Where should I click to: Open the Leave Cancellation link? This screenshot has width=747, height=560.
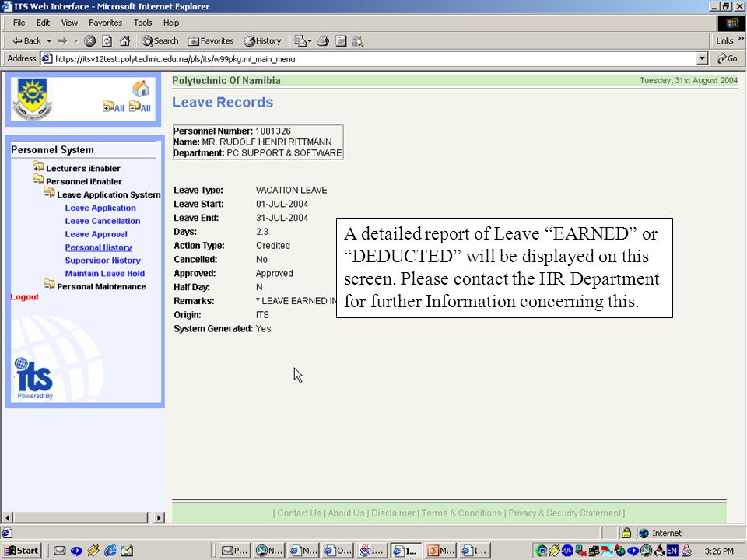(x=103, y=221)
